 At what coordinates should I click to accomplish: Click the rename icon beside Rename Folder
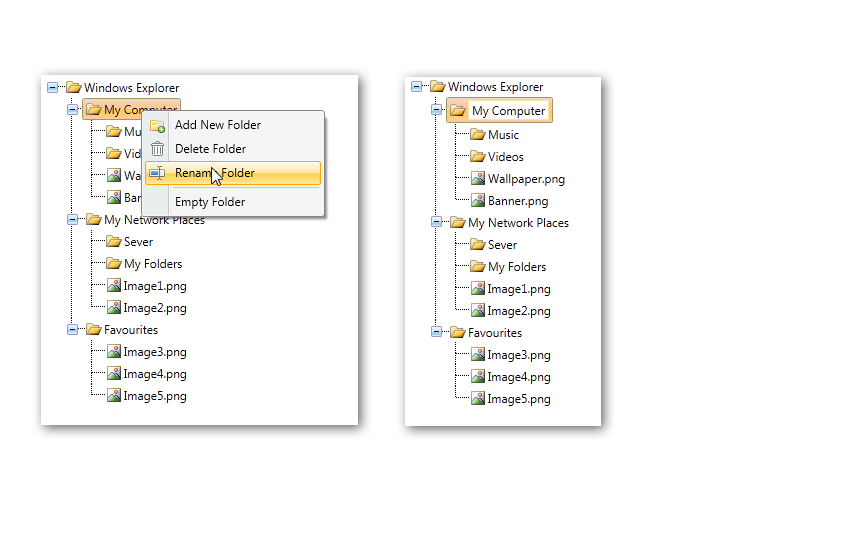[157, 173]
